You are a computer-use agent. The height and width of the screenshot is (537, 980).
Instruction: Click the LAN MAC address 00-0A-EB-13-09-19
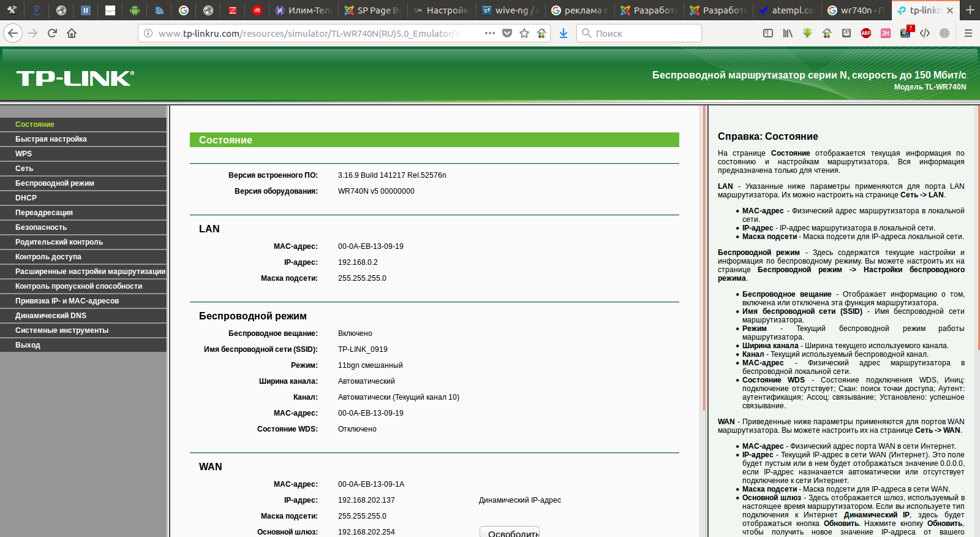point(371,246)
